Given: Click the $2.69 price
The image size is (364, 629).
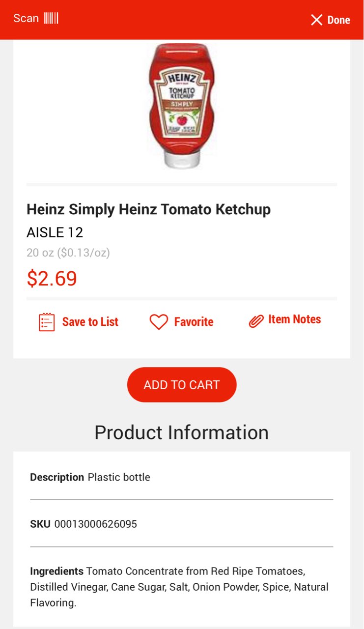Looking at the screenshot, I should [52, 278].
